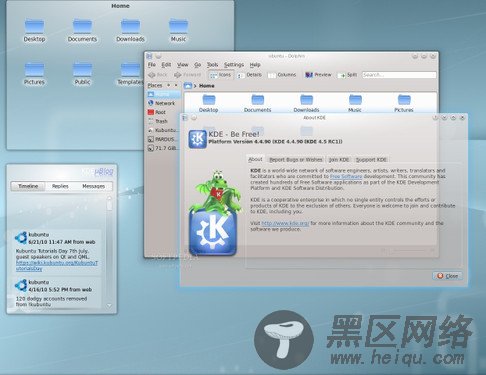The width and height of the screenshot is (486, 375).
Task: Open the wiki.kubuntu.org link in first post
Action: point(57,266)
